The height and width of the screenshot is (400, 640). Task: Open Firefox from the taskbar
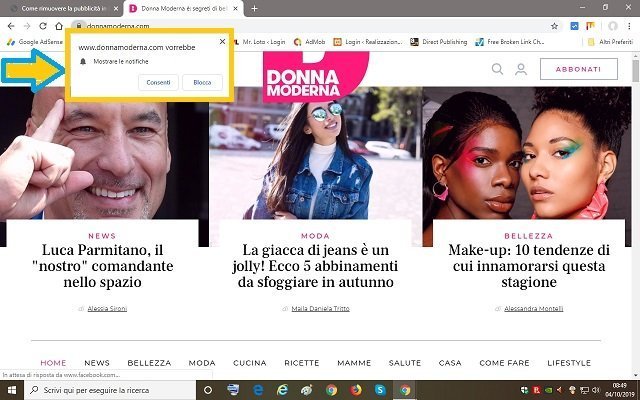357,390
